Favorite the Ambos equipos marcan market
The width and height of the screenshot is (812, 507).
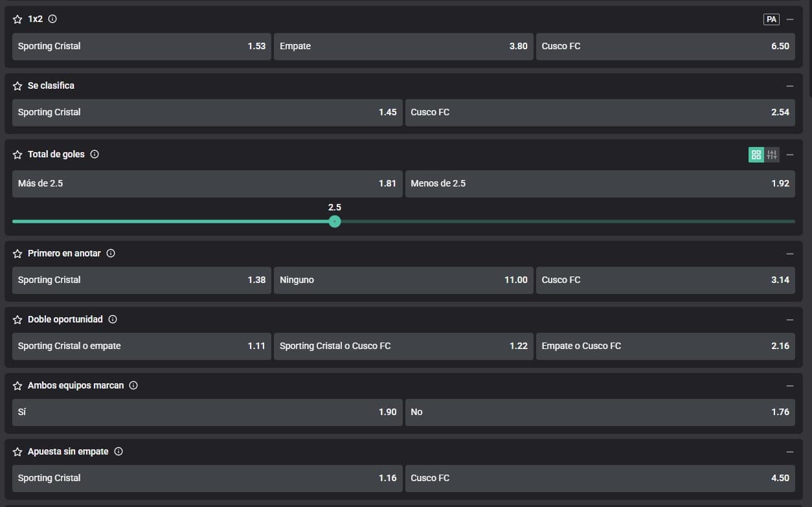coord(17,385)
